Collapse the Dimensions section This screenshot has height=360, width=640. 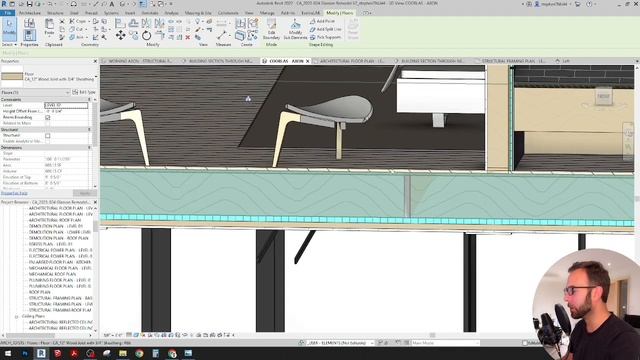click(x=89, y=147)
